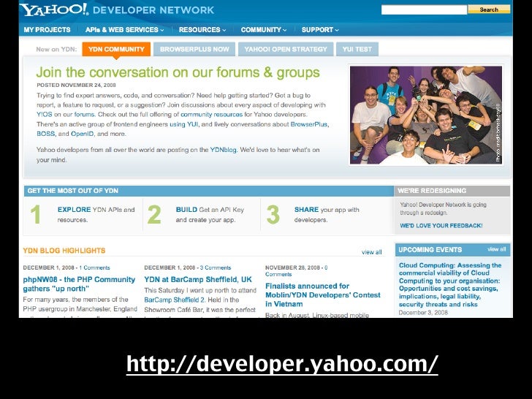This screenshot has width=532, height=399.
Task: Expand the Resources dropdown menu
Action: pos(202,30)
